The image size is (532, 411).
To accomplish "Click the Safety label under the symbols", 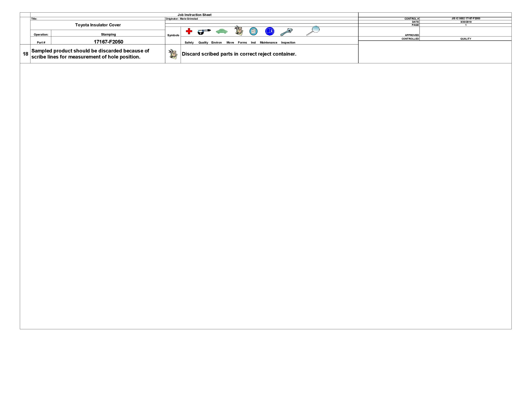I will click(x=189, y=43).
